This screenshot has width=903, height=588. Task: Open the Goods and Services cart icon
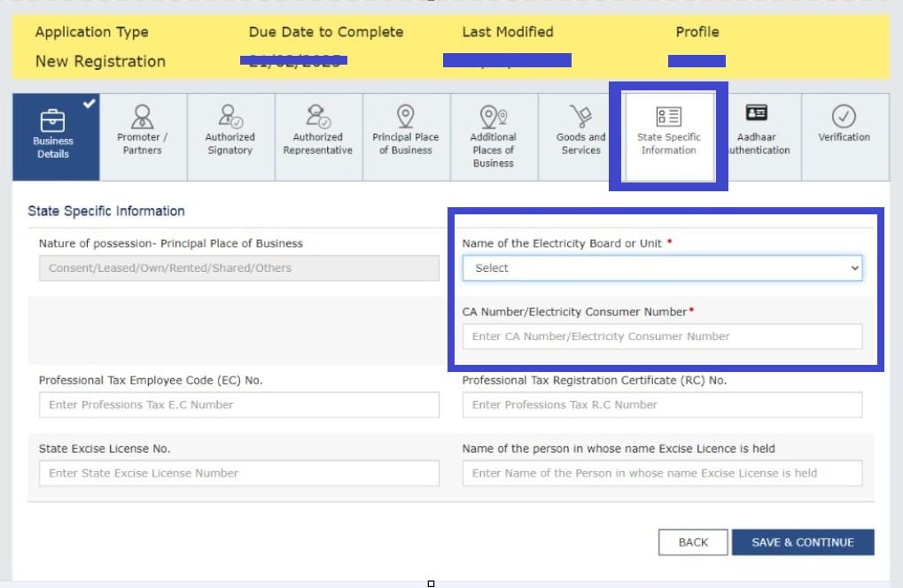click(x=581, y=117)
